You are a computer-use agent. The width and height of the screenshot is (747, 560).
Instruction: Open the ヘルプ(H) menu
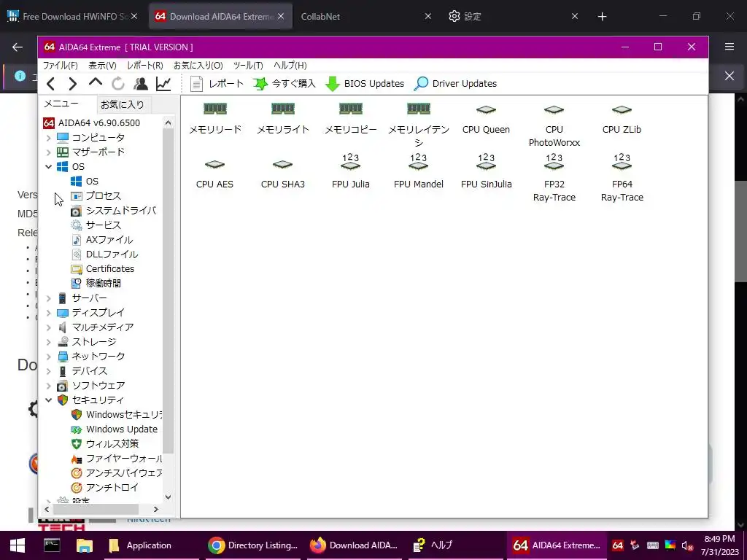tap(290, 65)
